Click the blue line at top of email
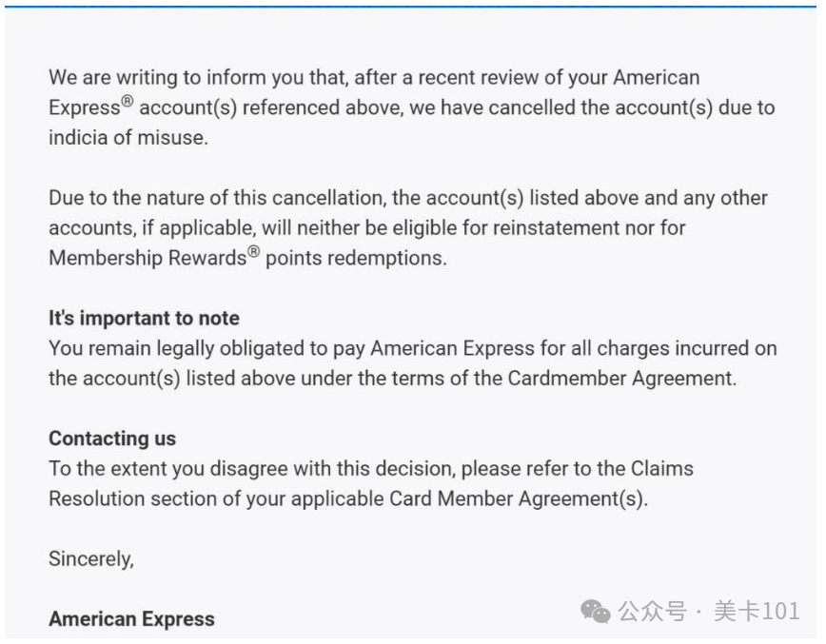 [x=410, y=7]
